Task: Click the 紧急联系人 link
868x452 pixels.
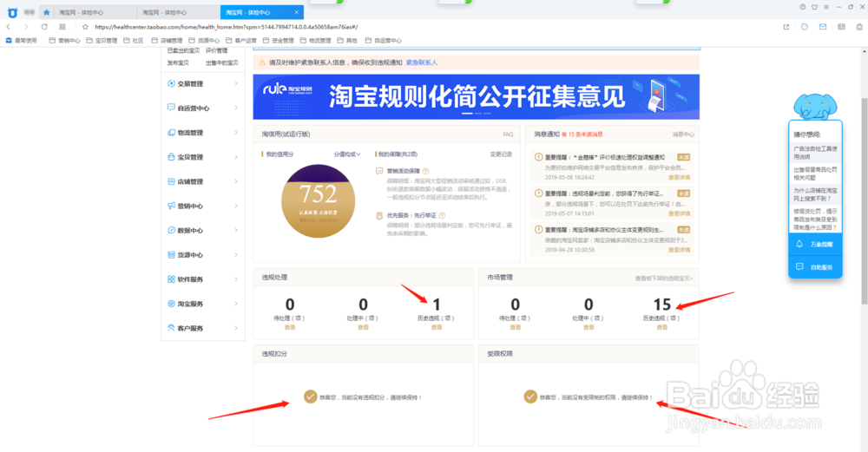Action: pyautogui.click(x=422, y=62)
